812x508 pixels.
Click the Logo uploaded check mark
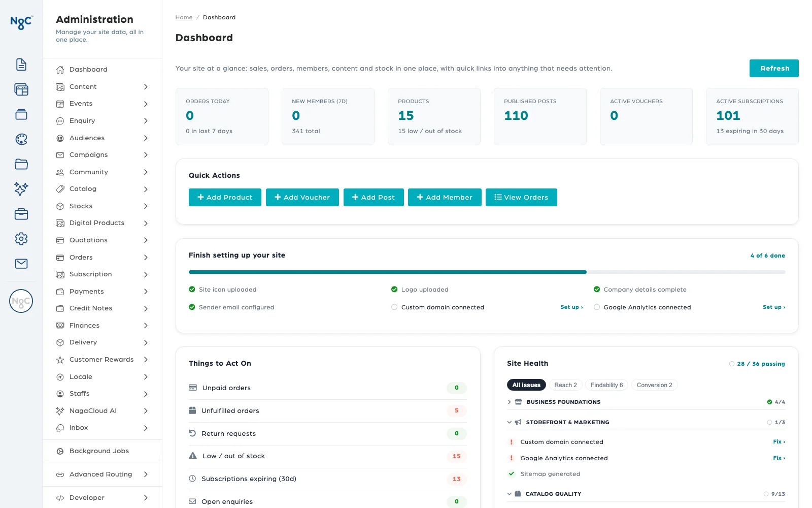click(x=394, y=290)
